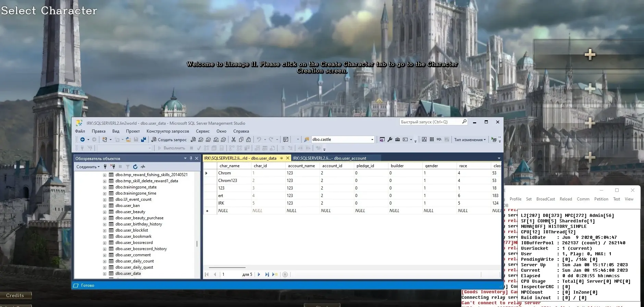Image resolution: width=644 pixels, height=307 pixels.
Task: Click the Cut scissors icon
Action: 233,139
